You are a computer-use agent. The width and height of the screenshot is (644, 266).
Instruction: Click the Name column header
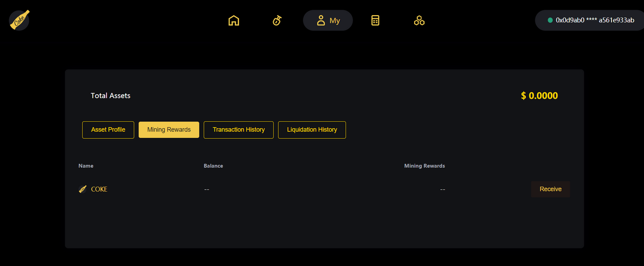[86, 166]
